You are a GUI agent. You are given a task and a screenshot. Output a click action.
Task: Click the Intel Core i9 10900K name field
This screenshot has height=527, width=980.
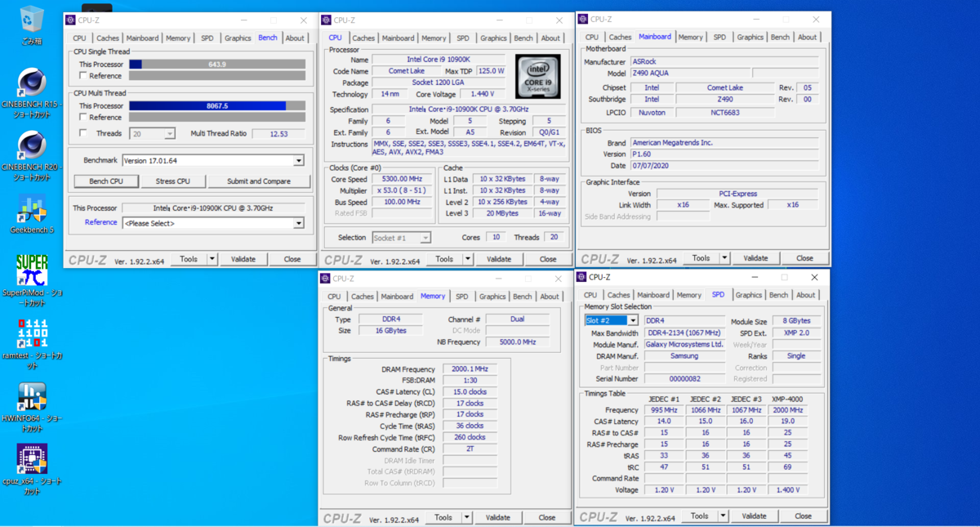tap(439, 60)
